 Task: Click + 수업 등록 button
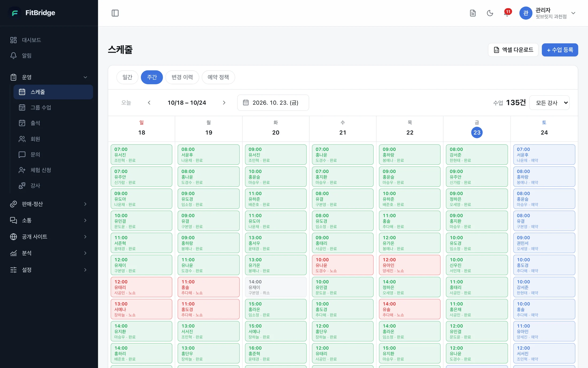(x=560, y=50)
